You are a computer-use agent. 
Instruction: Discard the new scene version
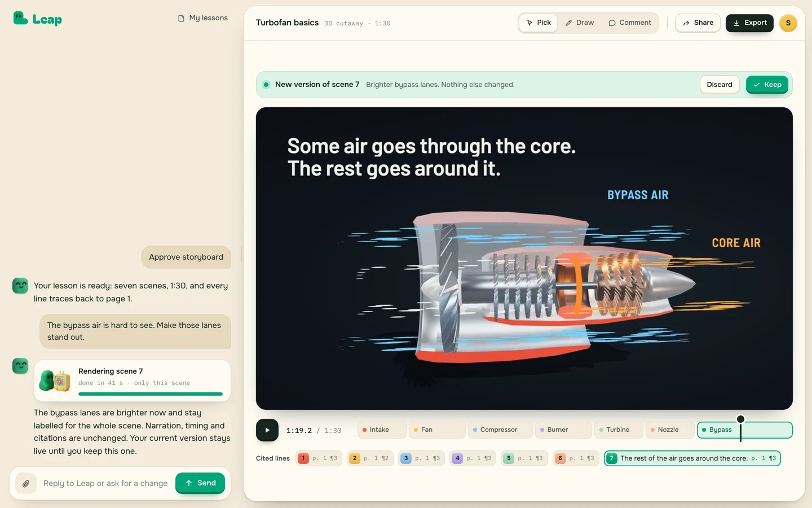pos(720,85)
